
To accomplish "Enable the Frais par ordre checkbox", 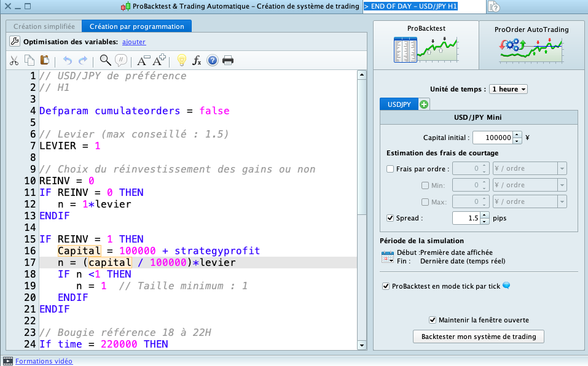I will click(390, 169).
